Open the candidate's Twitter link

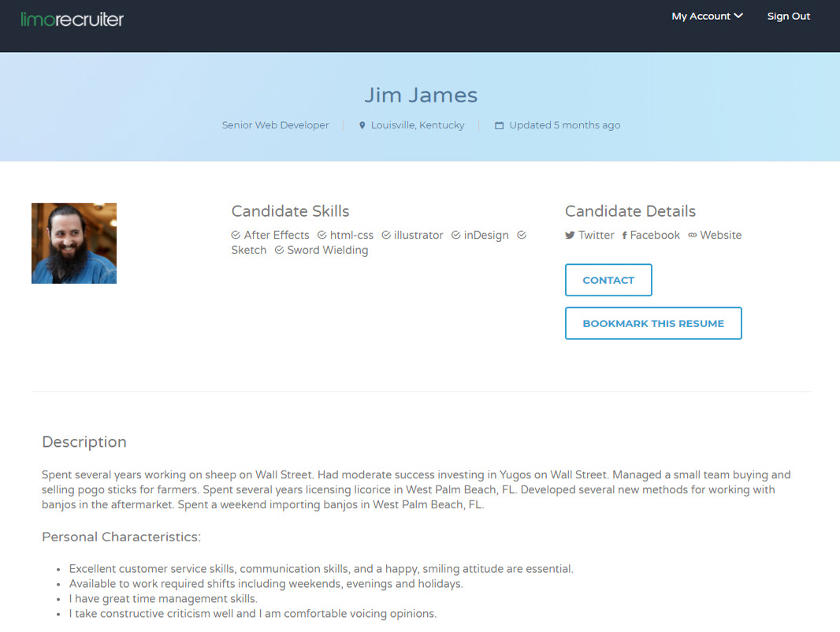click(596, 235)
